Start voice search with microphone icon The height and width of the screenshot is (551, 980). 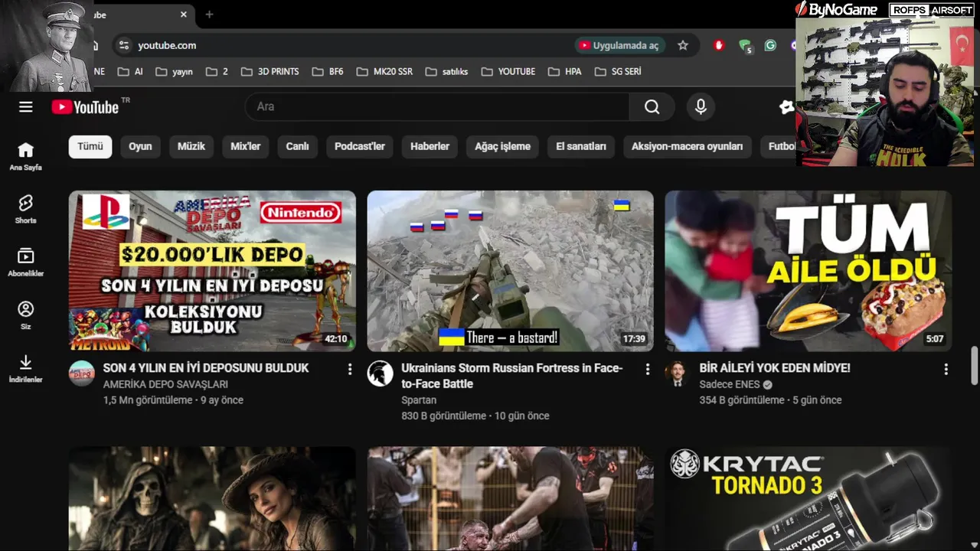pyautogui.click(x=701, y=107)
